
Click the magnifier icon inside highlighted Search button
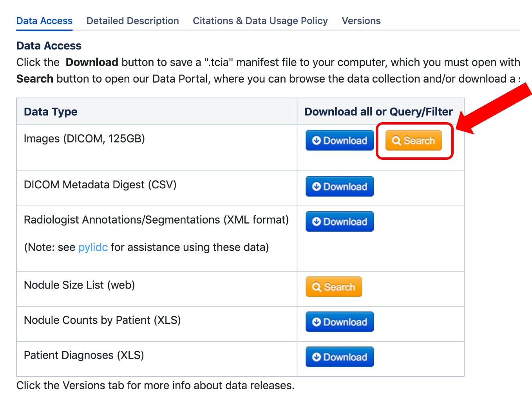(396, 140)
